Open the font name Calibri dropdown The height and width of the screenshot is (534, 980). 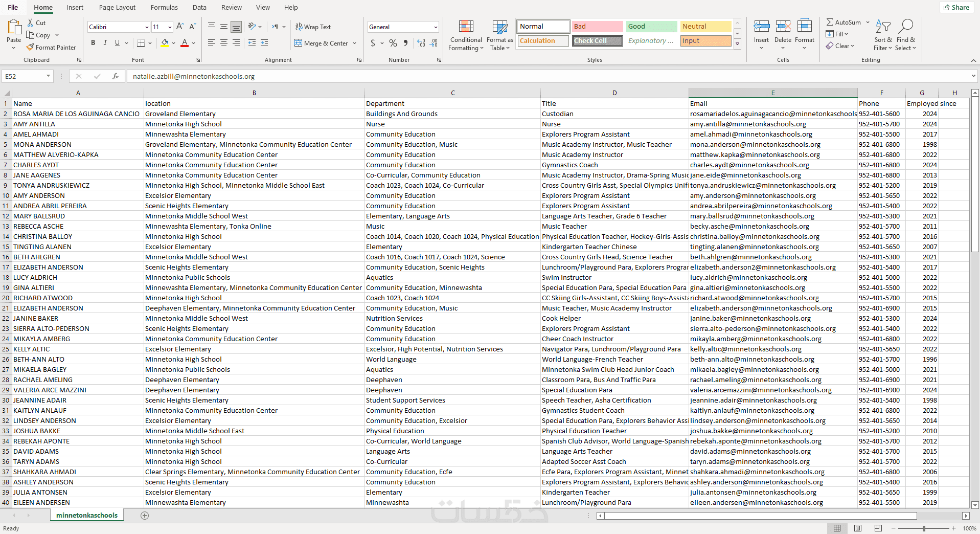click(147, 27)
